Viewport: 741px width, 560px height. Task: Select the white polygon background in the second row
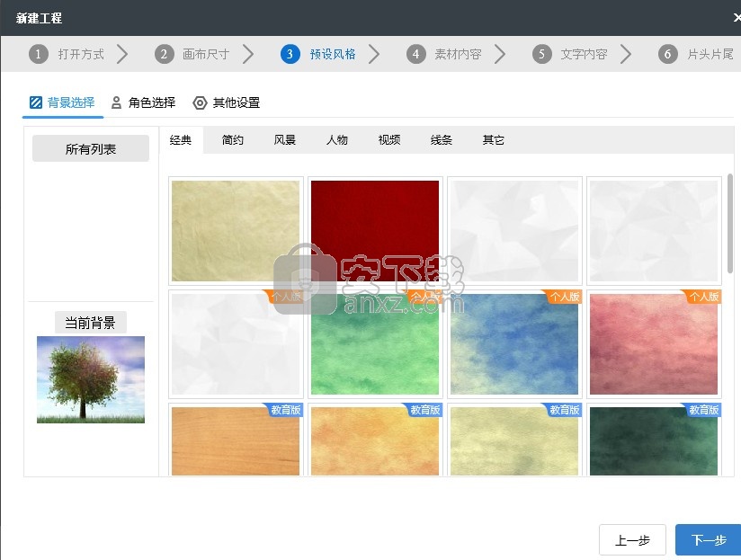(236, 344)
